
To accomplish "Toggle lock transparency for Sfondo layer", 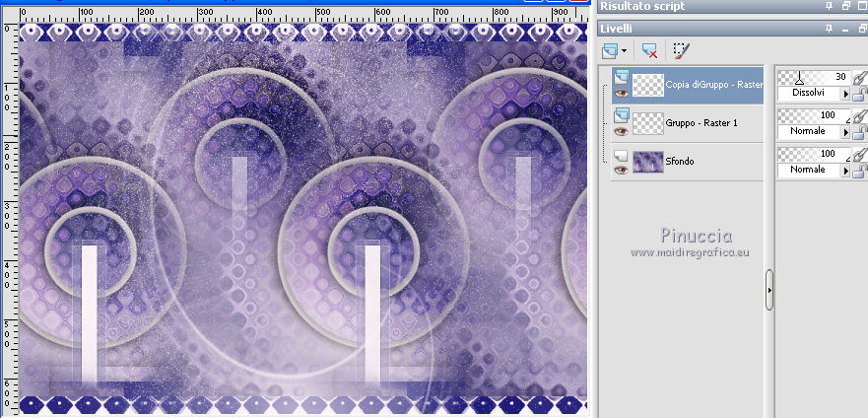I will coord(859,171).
